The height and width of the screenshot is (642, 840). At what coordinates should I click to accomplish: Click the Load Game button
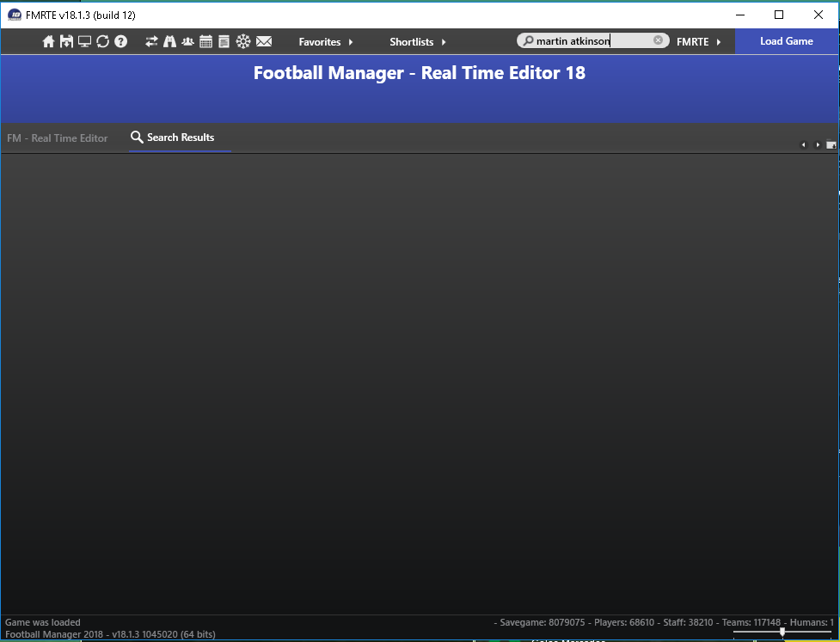pyautogui.click(x=787, y=41)
